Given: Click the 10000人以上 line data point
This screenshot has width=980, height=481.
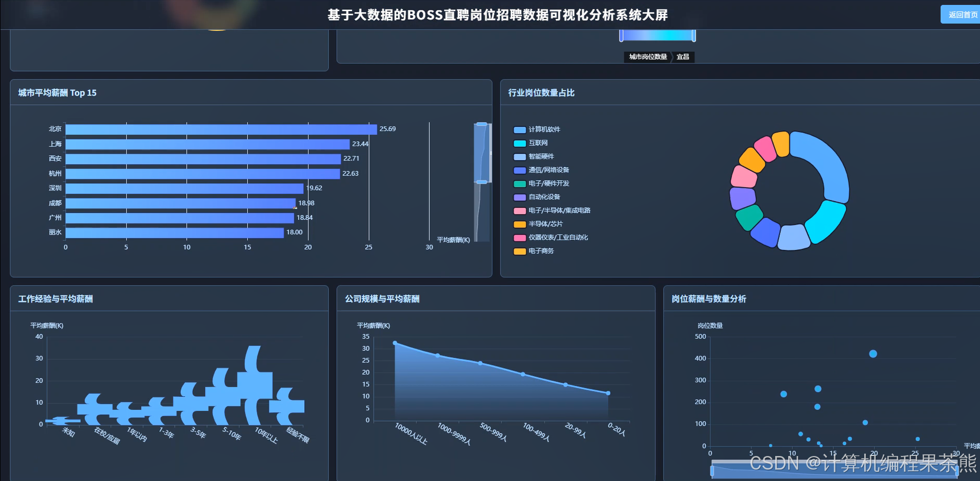Looking at the screenshot, I should pos(395,343).
